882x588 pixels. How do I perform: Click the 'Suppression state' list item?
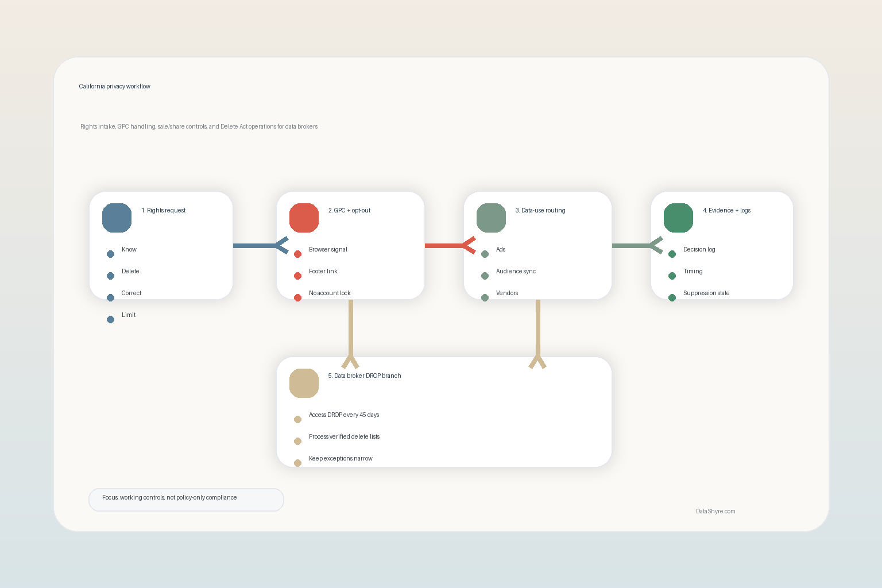click(x=706, y=293)
